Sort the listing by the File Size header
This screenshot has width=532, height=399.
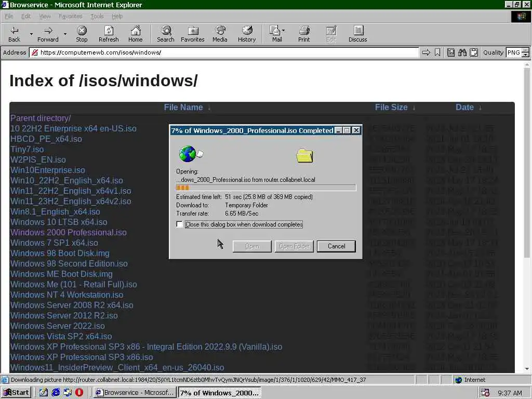coord(391,107)
